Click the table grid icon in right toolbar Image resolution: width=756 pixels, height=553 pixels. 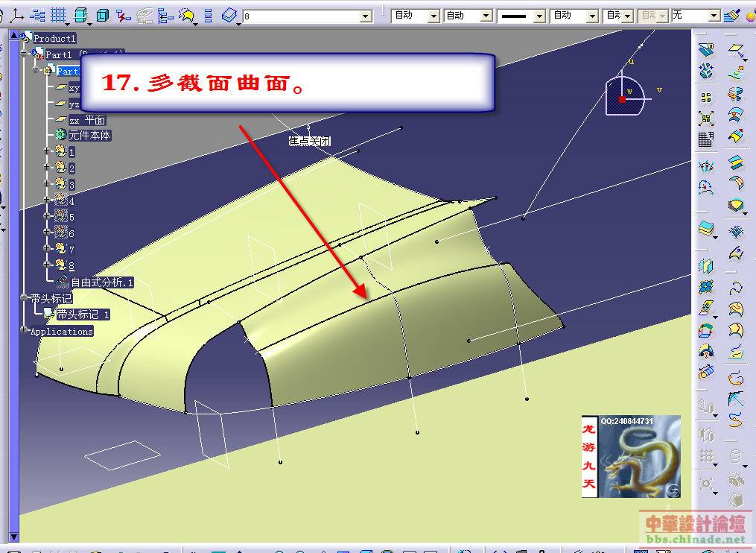point(706,139)
